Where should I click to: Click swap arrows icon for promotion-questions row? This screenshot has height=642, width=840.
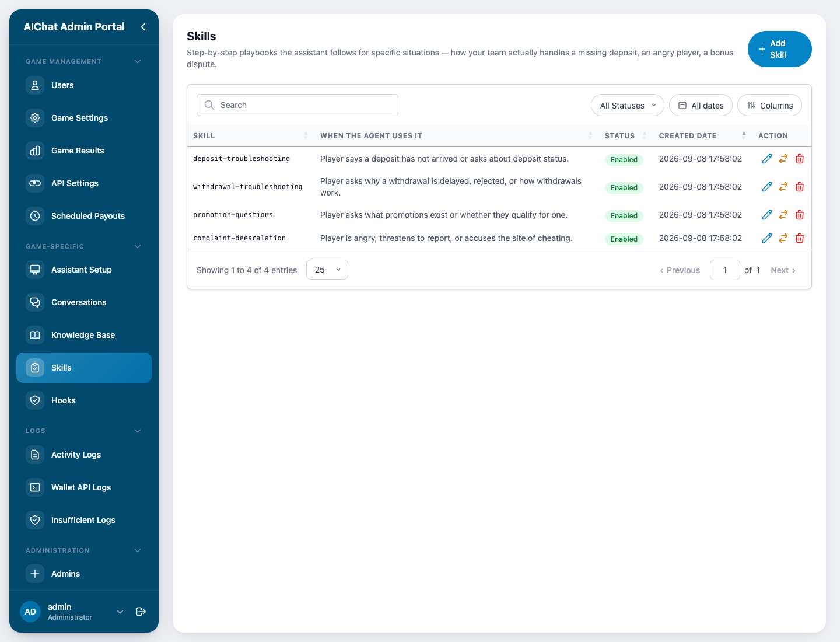pyautogui.click(x=783, y=215)
